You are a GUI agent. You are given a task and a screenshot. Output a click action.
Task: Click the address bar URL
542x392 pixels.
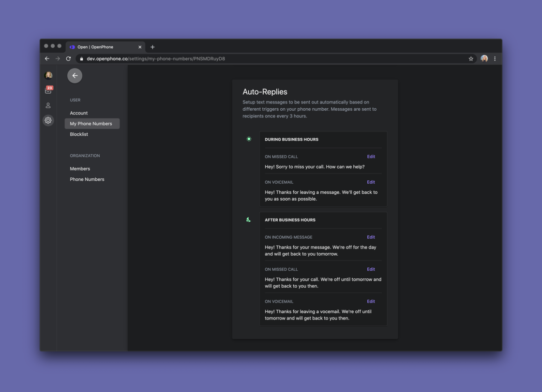click(x=156, y=58)
